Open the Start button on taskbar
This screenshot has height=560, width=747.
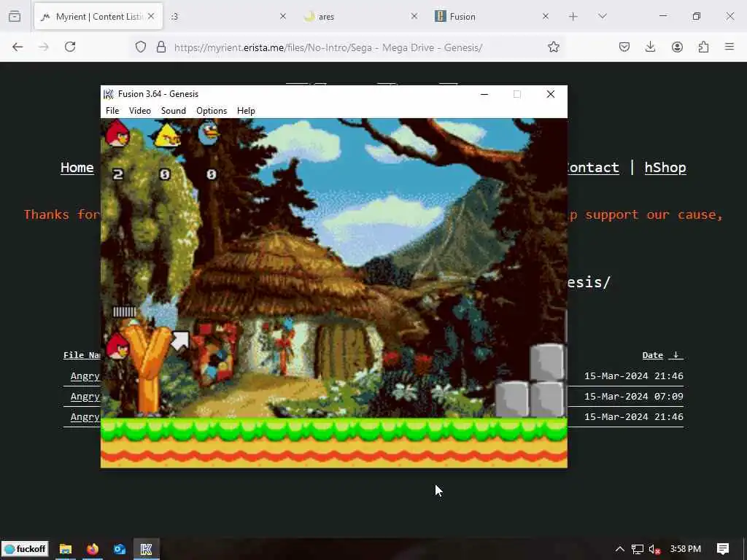(26, 548)
